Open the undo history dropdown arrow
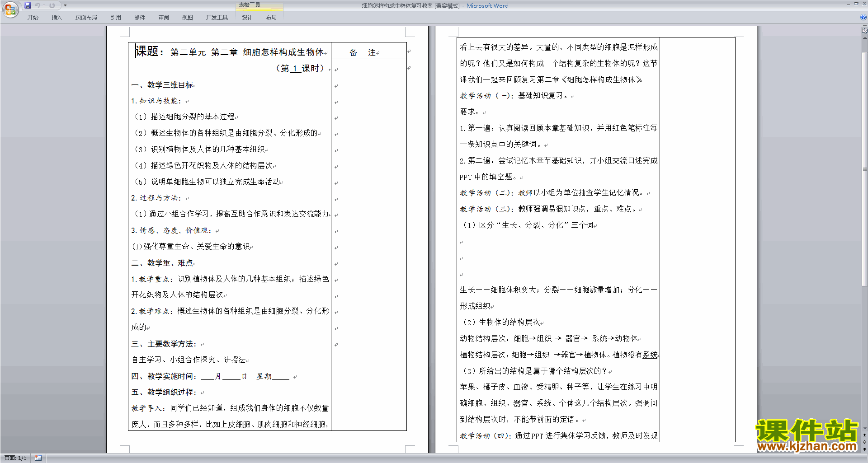This screenshot has height=463, width=868. click(x=44, y=5)
